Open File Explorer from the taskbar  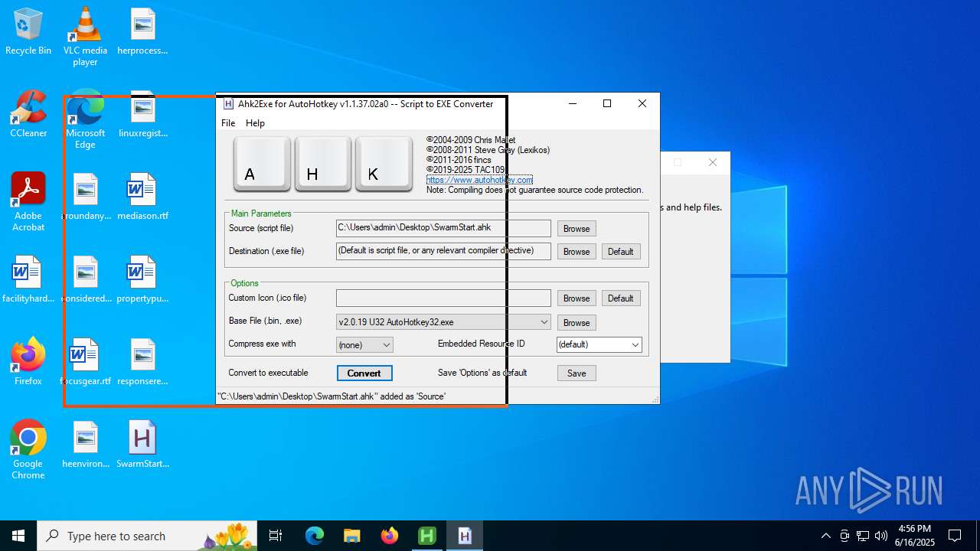351,536
